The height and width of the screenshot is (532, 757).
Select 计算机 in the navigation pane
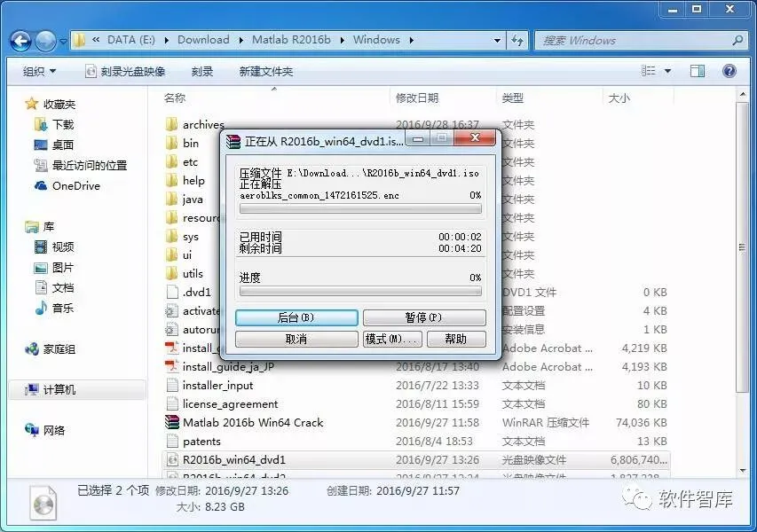point(76,390)
